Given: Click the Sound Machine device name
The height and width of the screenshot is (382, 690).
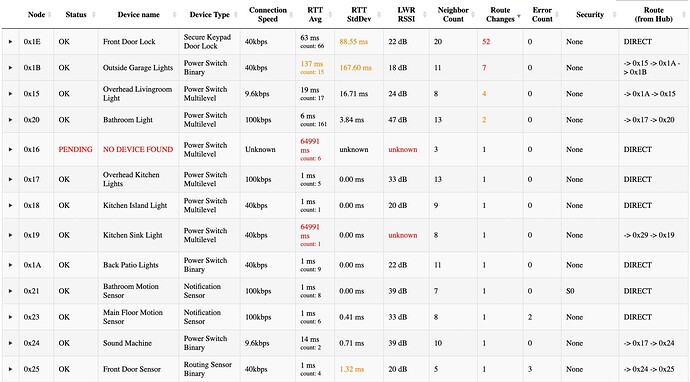Looking at the screenshot, I should coord(127,343).
